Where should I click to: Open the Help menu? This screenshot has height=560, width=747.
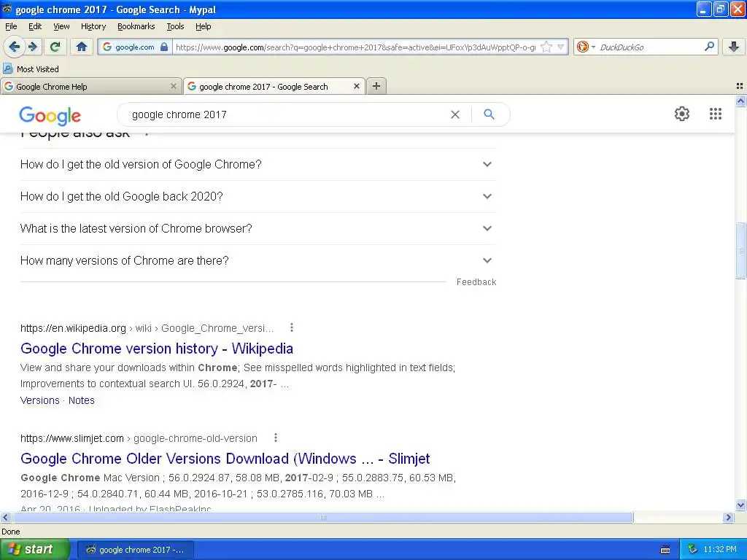click(x=203, y=26)
